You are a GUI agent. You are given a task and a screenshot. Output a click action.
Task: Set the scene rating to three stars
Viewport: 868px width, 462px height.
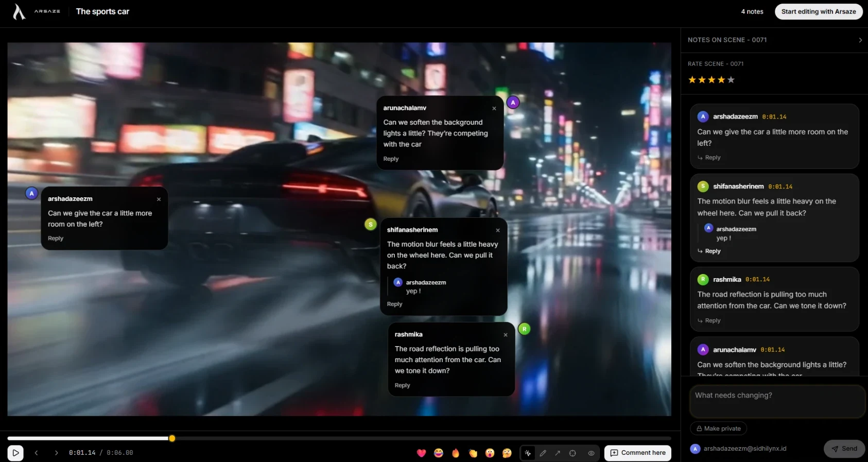tap(711, 80)
